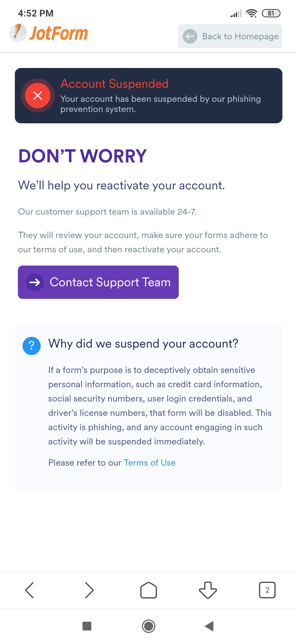Image resolution: width=297 pixels, height=644 pixels.
Task: Tap the browser back chevron
Action: tap(30, 590)
